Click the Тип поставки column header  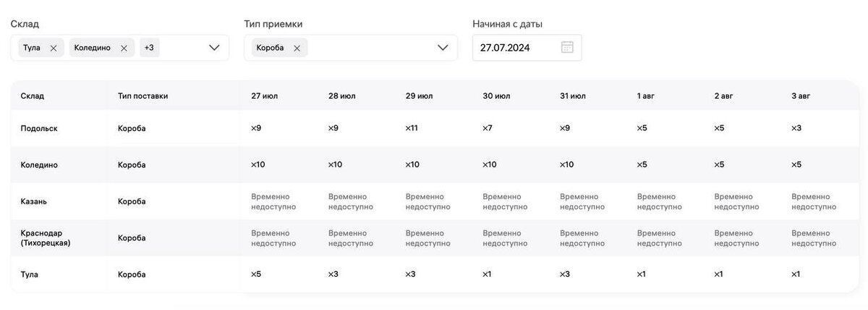click(x=142, y=96)
